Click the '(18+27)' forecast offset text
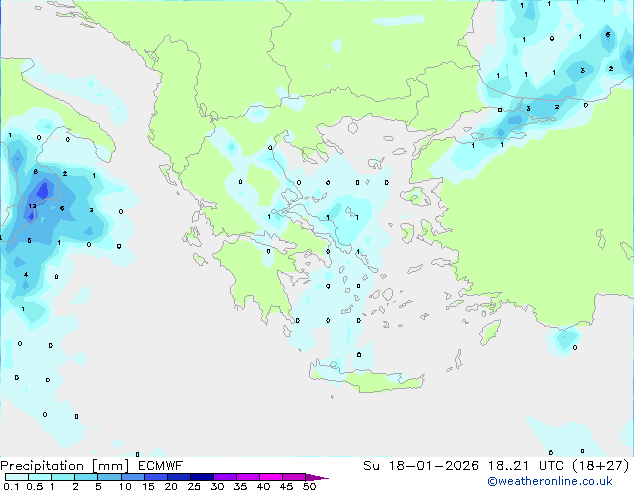The image size is (634, 490). [601, 466]
